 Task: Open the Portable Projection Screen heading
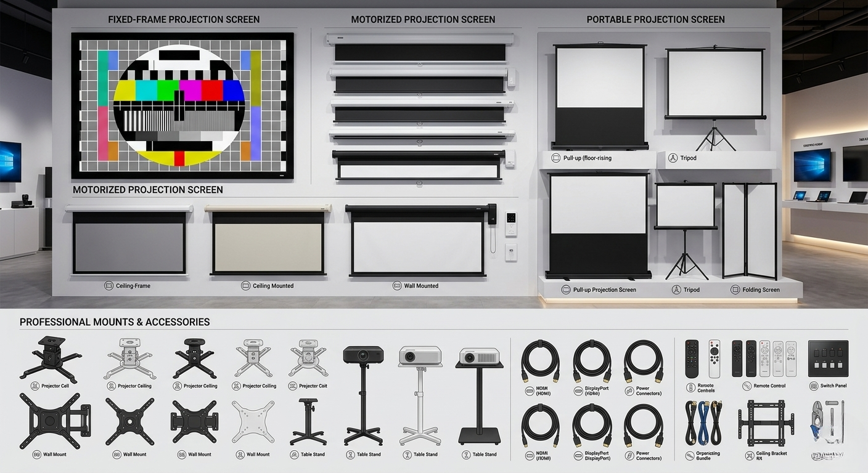point(655,20)
